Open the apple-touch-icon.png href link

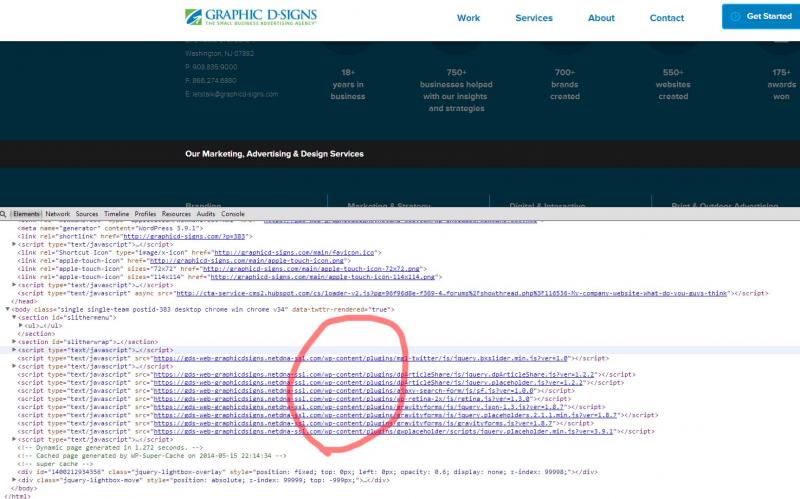pyautogui.click(x=246, y=261)
